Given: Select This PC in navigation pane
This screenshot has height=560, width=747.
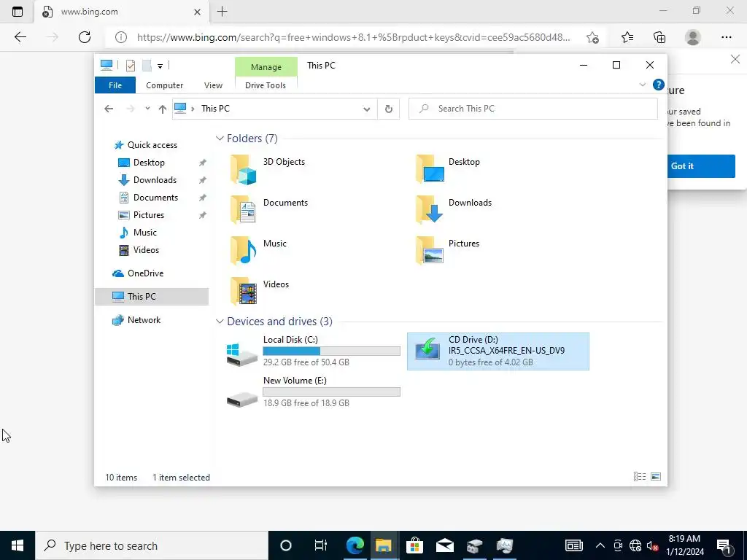Looking at the screenshot, I should point(152,297).
